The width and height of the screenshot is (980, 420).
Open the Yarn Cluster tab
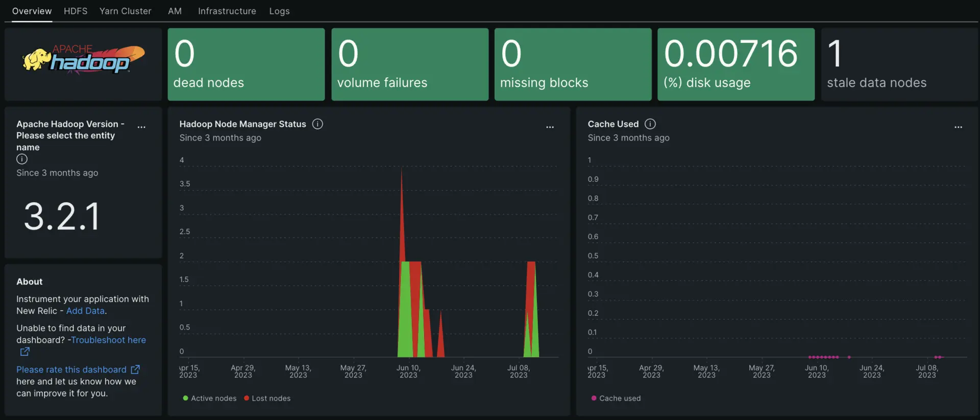point(125,11)
